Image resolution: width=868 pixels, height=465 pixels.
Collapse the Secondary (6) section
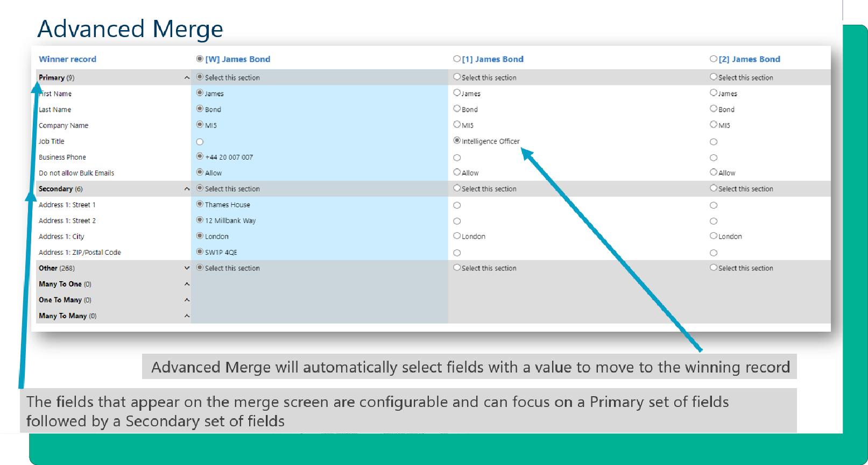click(187, 189)
